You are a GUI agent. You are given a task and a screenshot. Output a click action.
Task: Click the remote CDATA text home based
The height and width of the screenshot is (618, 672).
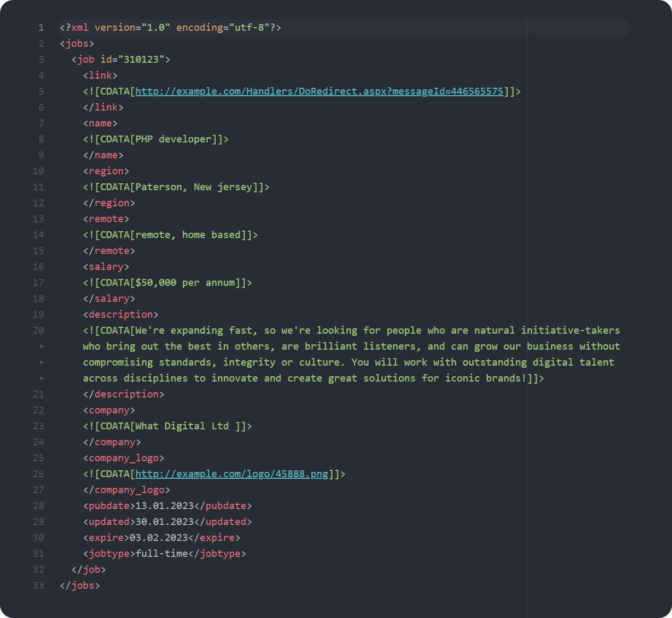point(212,234)
